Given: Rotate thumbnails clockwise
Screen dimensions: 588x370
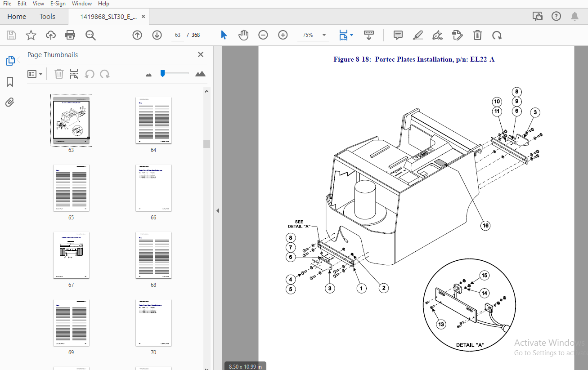Looking at the screenshot, I should pos(105,74).
